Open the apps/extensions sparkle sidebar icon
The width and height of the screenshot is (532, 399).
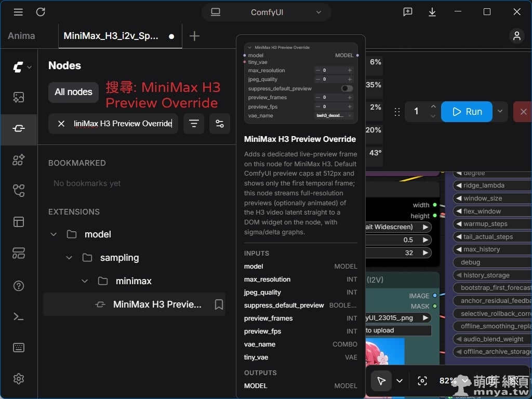[x=19, y=159]
